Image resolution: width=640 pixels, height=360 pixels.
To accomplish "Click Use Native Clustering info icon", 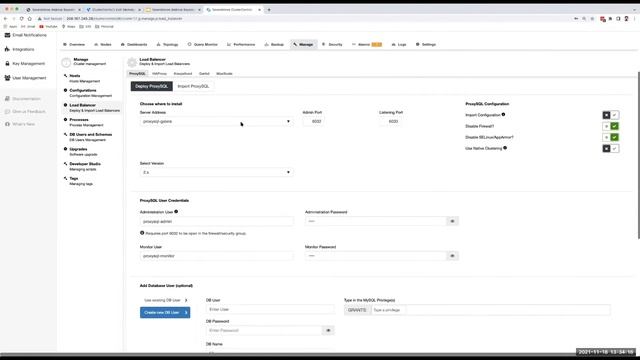I will 505,148.
